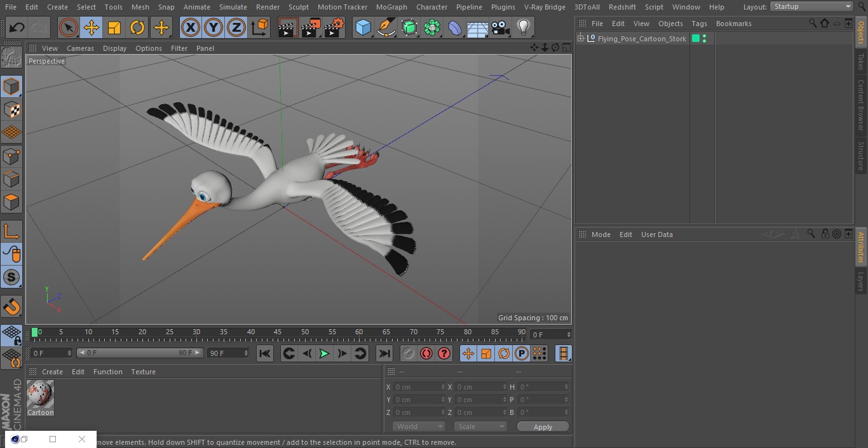The width and height of the screenshot is (868, 448).
Task: Click the X position field
Action: [x=419, y=387]
